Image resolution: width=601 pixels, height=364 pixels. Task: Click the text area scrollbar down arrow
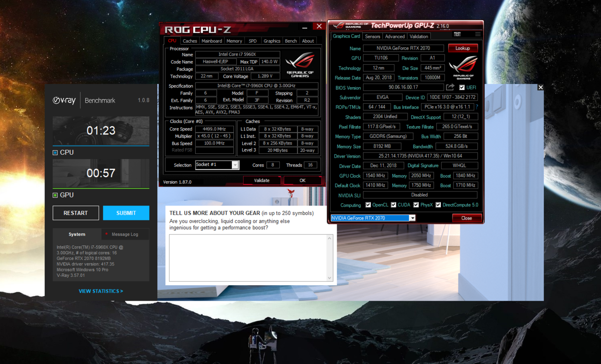tap(330, 278)
